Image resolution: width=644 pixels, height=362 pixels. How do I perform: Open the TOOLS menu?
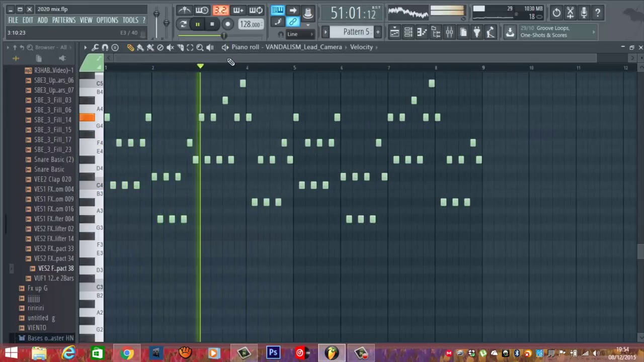pos(130,20)
